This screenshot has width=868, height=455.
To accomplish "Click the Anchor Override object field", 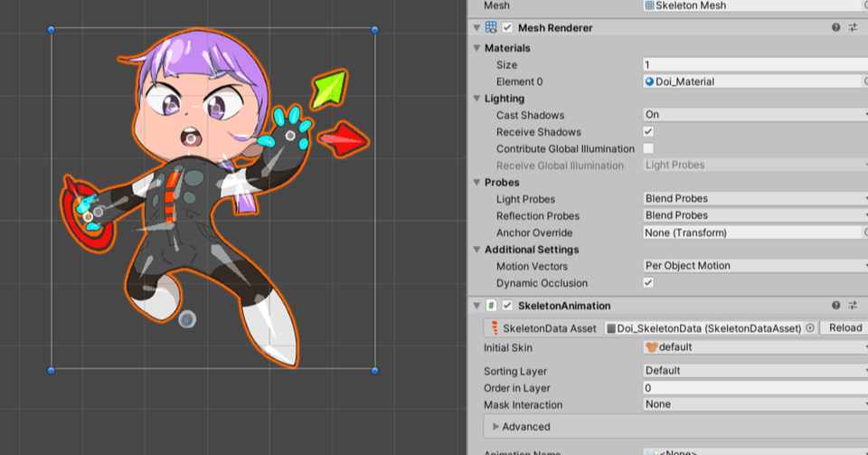I will [755, 232].
